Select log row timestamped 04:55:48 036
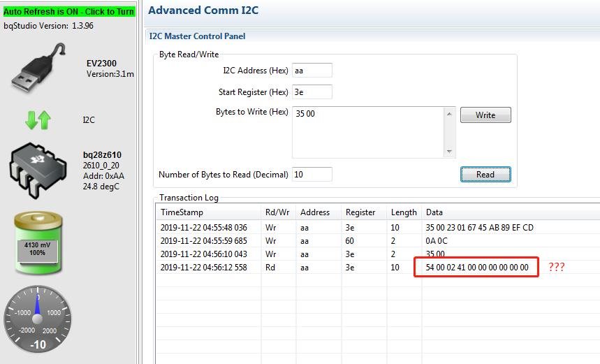This screenshot has width=600, height=364. 378,227
